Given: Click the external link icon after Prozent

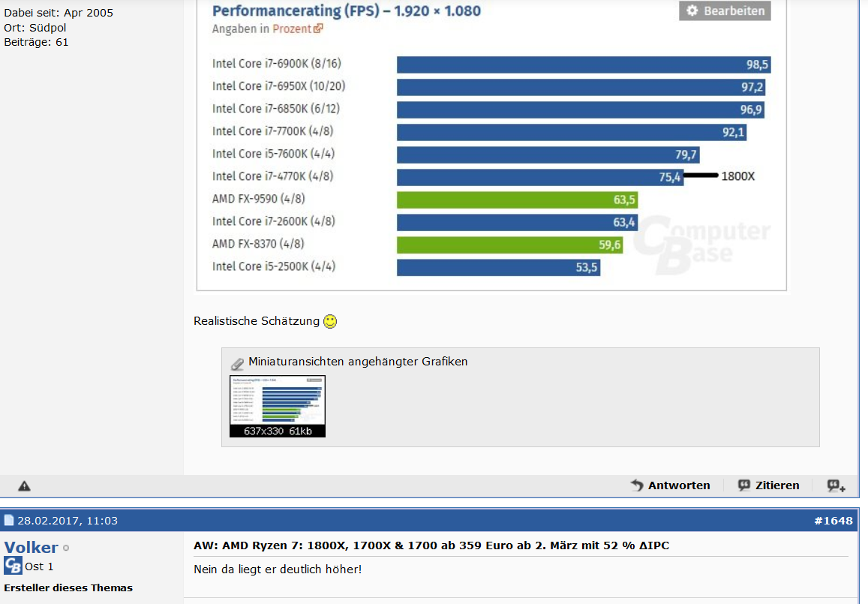Looking at the screenshot, I should click(x=318, y=29).
